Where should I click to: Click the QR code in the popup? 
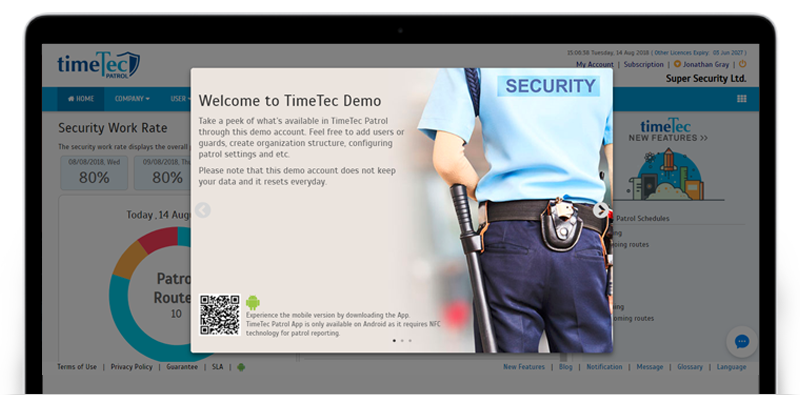tap(219, 314)
